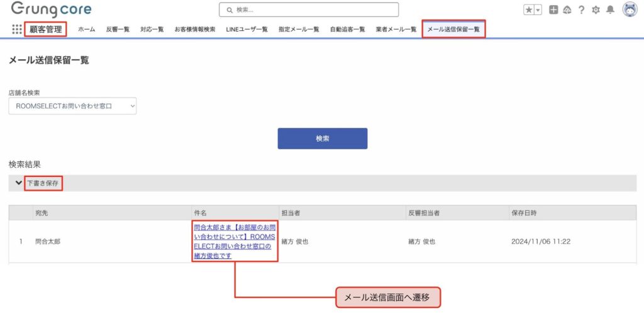Switch to the 反響一覧 tab
The width and height of the screenshot is (644, 313).
pos(118,30)
